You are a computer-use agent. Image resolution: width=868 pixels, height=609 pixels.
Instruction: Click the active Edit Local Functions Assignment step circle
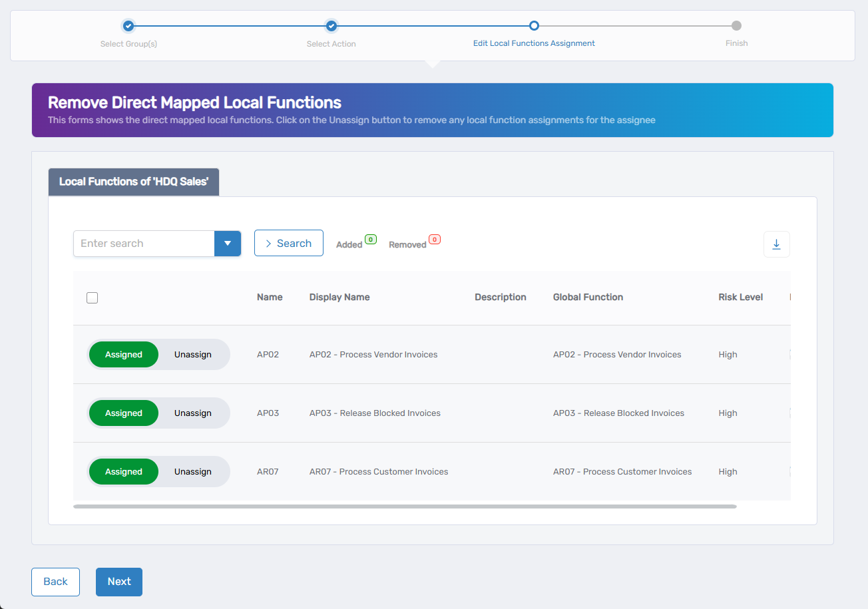point(534,26)
